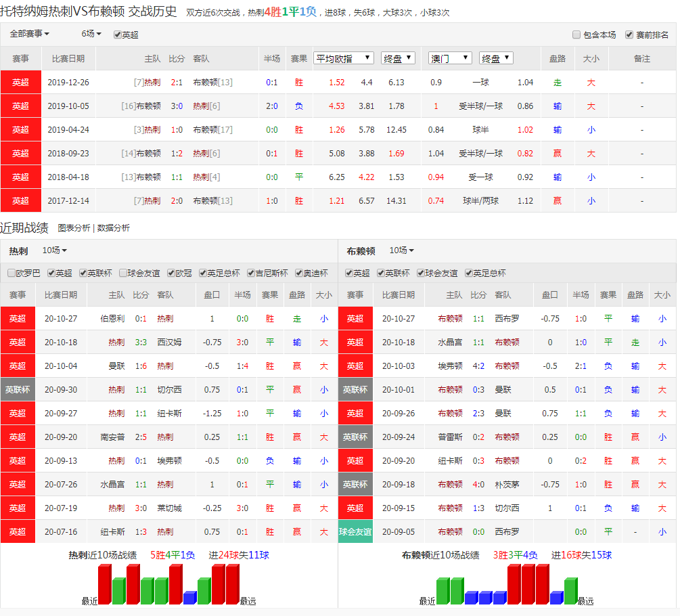Enable the 包含本场 checkbox
Image resolution: width=680 pixels, height=616 pixels.
pyautogui.click(x=576, y=35)
